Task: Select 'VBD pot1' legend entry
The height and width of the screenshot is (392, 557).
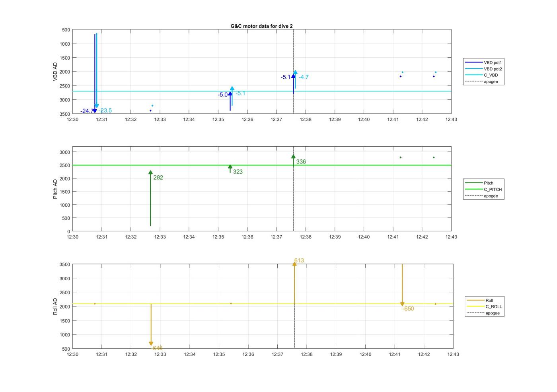Action: [484, 62]
